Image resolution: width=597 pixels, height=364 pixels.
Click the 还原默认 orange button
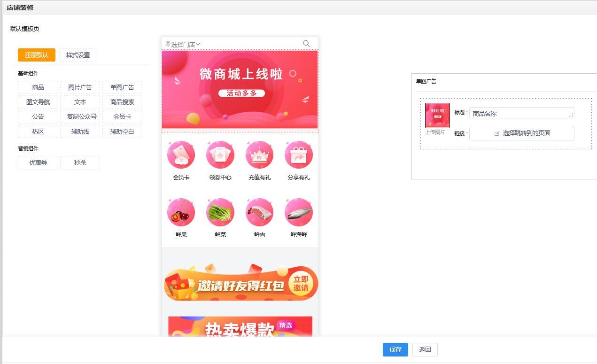coord(37,55)
